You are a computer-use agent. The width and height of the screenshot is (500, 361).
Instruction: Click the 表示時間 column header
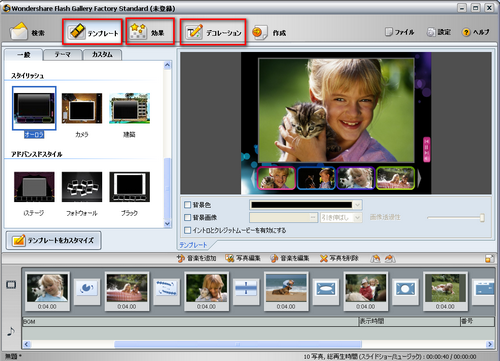pyautogui.click(x=409, y=322)
